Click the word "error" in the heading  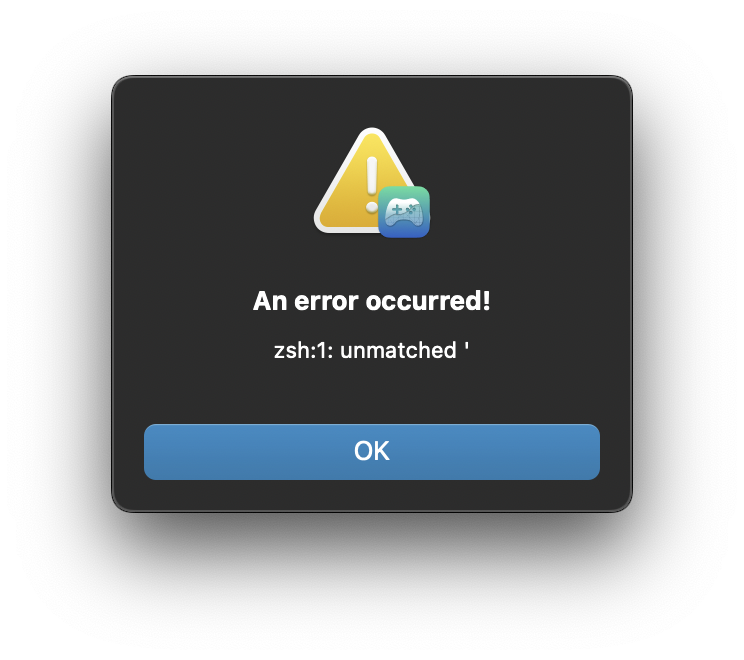coord(326,301)
